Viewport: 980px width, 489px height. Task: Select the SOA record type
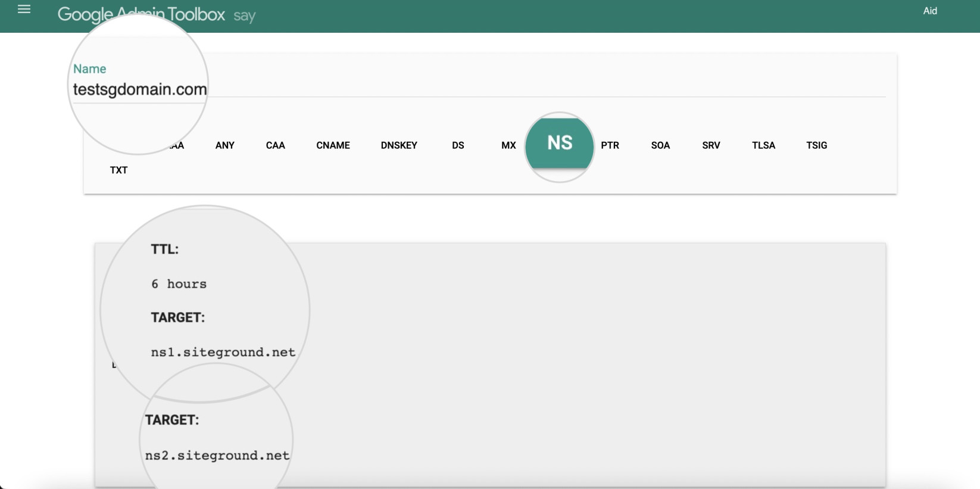[660, 145]
